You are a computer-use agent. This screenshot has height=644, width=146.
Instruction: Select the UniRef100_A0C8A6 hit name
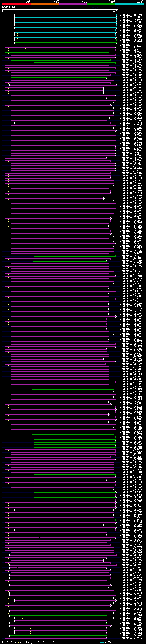click(x=131, y=88)
